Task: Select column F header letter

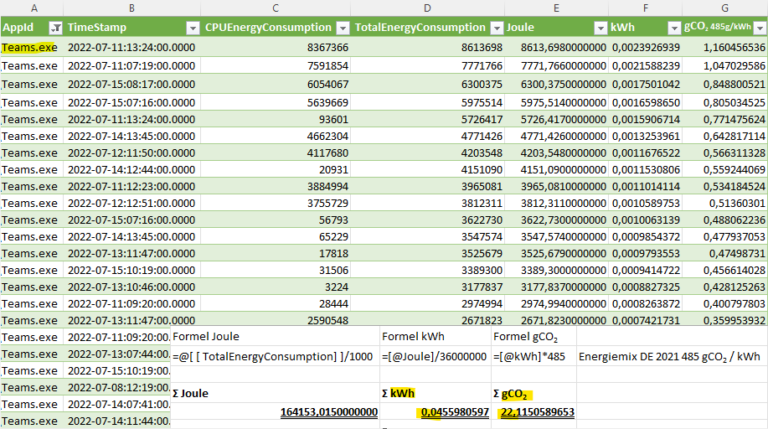Action: 646,8
